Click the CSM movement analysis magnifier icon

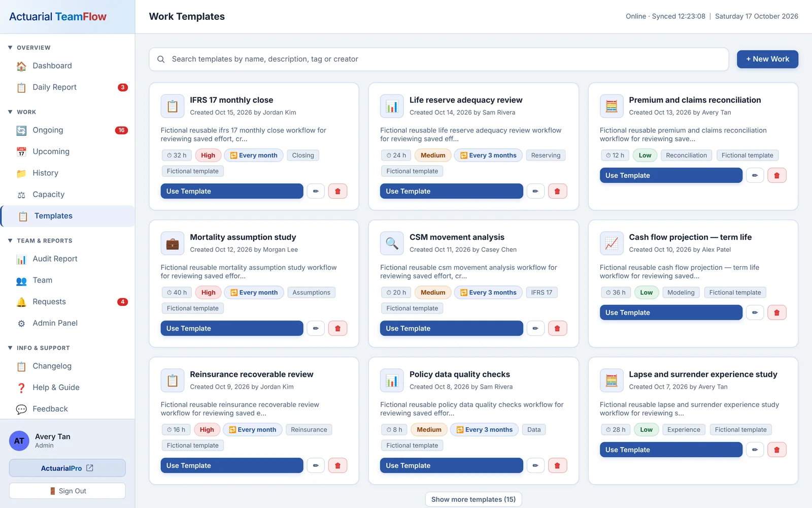[x=392, y=243]
